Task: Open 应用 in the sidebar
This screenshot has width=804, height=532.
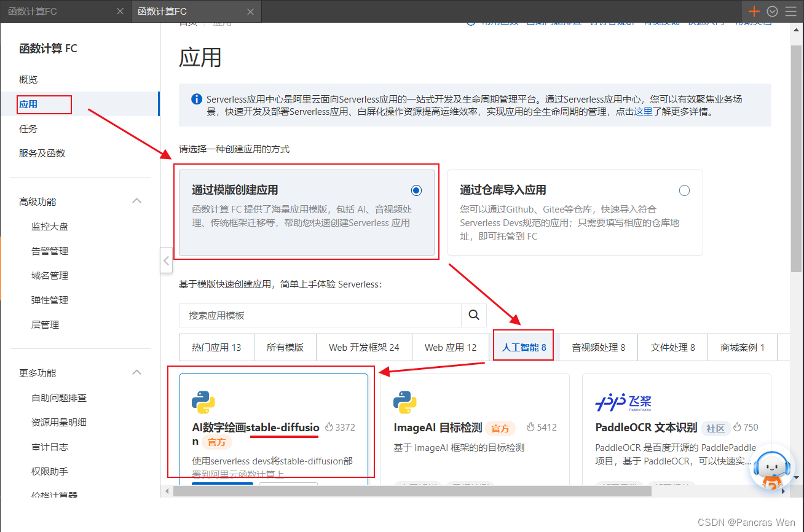Action: coord(28,104)
